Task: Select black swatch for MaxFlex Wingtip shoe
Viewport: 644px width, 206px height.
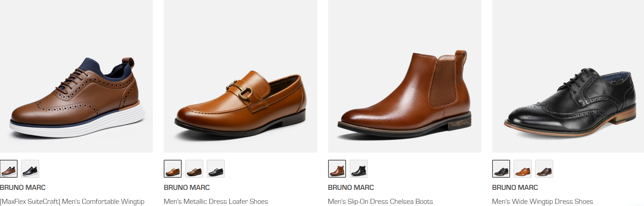Action: (30, 169)
